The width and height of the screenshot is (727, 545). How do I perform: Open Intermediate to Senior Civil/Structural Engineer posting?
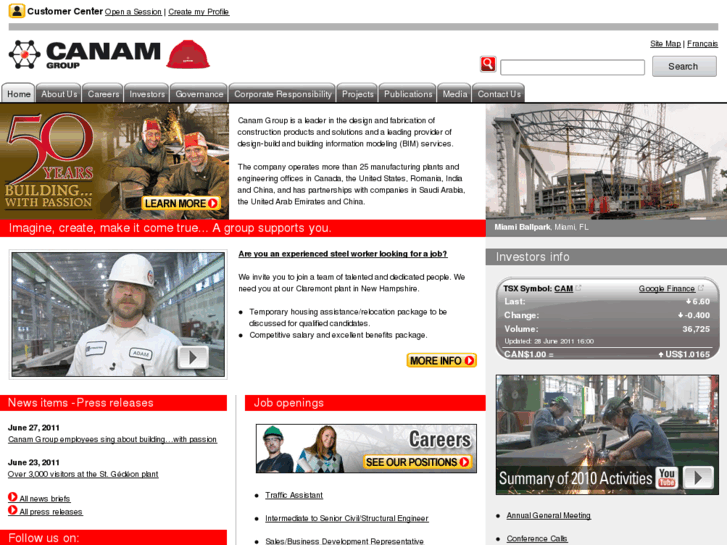pyautogui.click(x=347, y=519)
